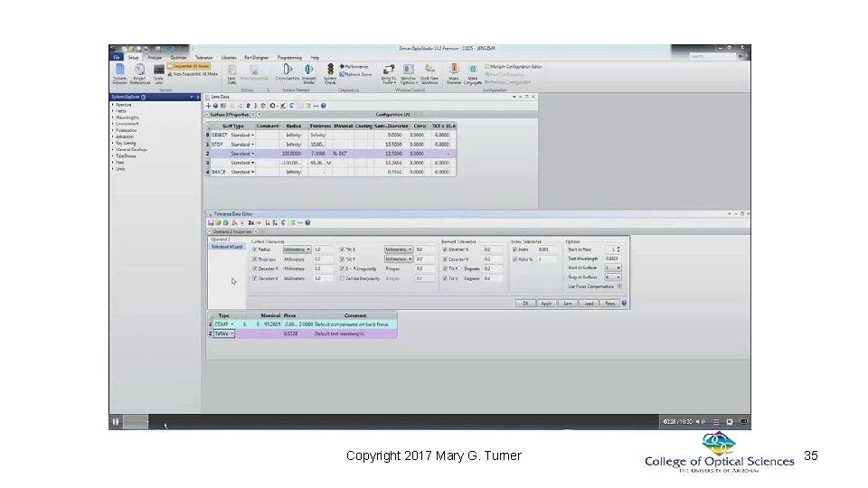
Task: Enable the Zernike Irregularity checkbox
Action: pos(342,278)
